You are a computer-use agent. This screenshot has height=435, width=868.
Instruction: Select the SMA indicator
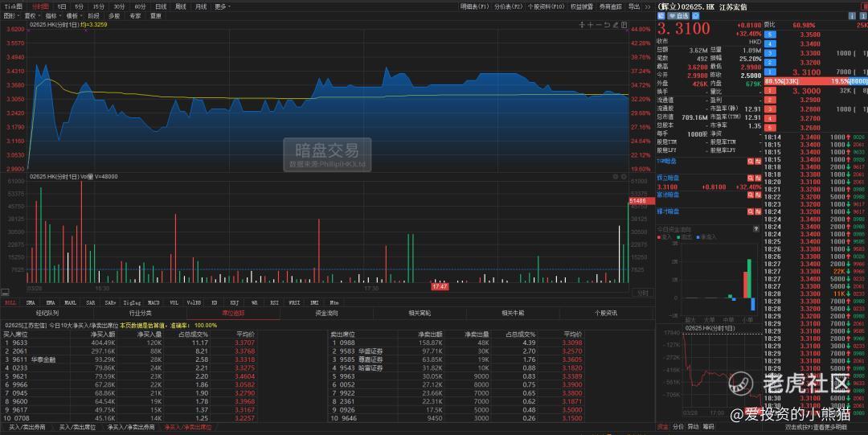tap(31, 302)
